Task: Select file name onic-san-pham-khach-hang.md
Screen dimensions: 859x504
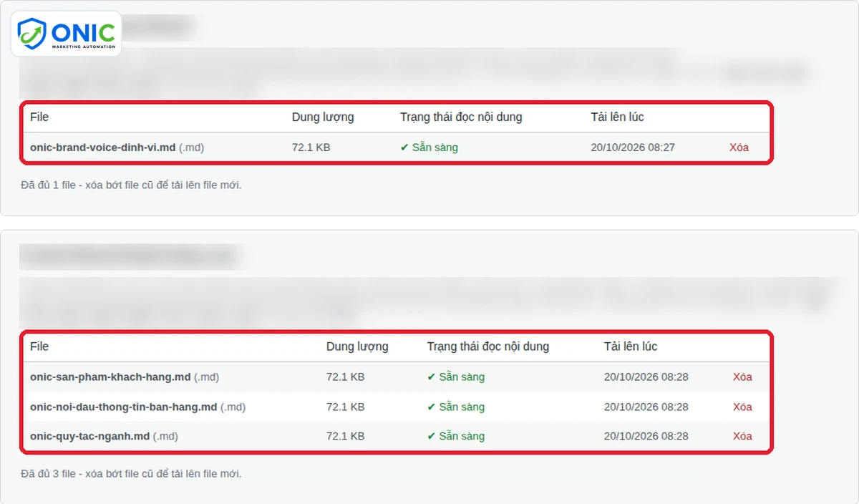Action: click(110, 377)
